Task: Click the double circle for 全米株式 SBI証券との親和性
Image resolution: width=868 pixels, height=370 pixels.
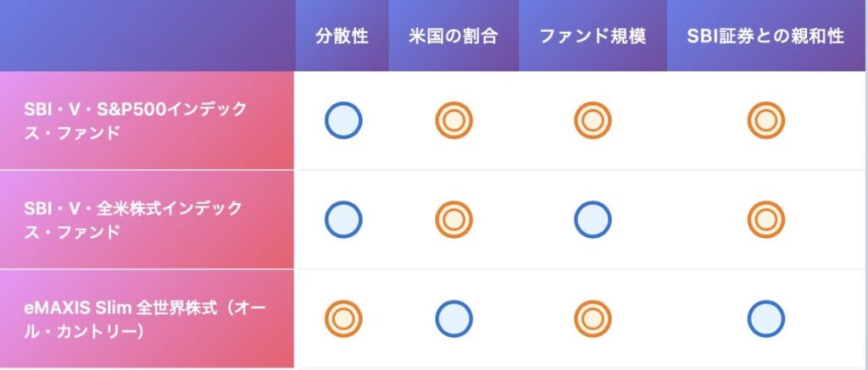Action: [766, 219]
